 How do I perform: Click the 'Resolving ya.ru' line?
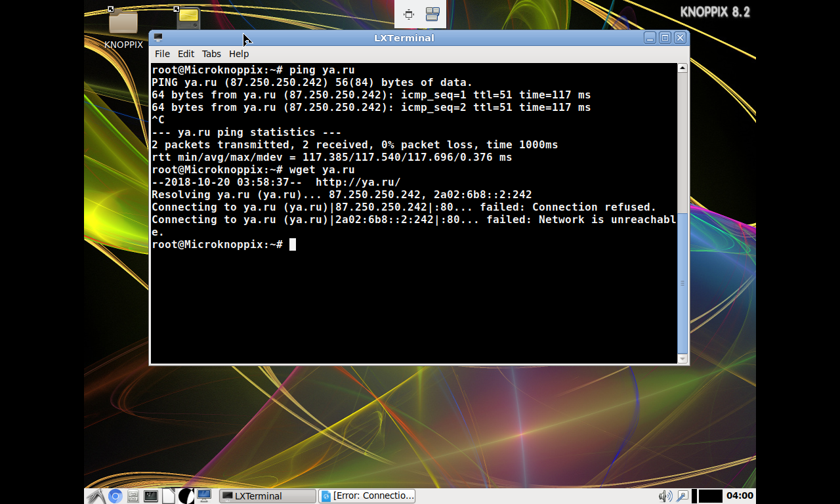pyautogui.click(x=341, y=194)
